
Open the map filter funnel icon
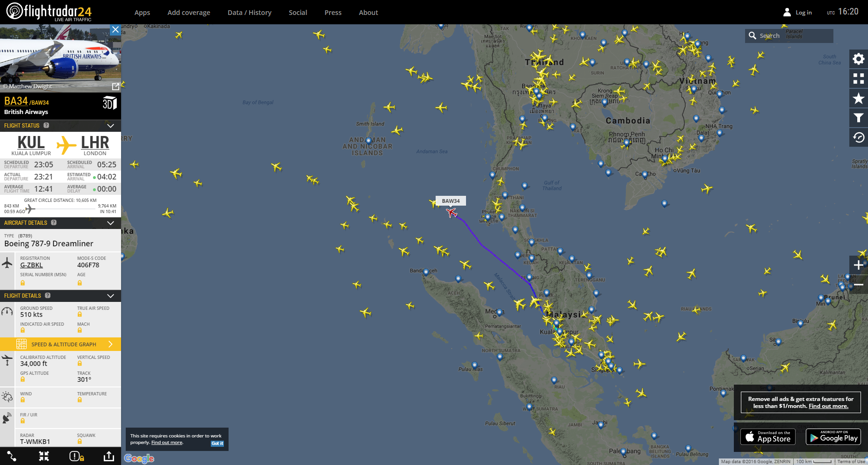pos(858,118)
